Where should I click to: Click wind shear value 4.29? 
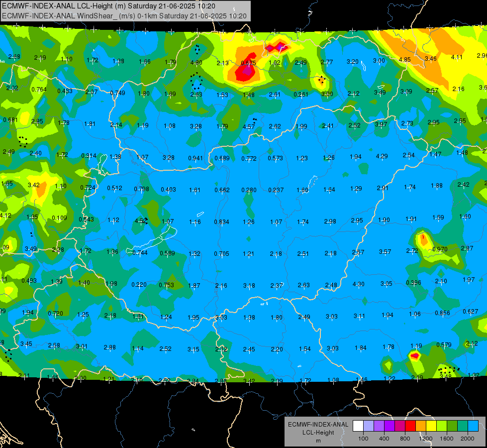coord(382,156)
